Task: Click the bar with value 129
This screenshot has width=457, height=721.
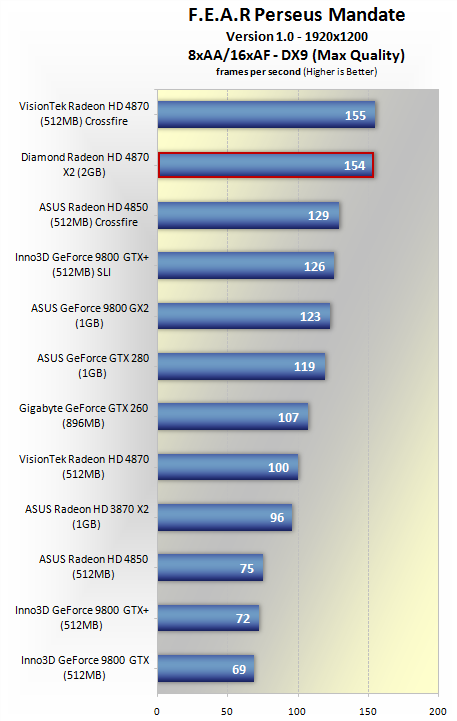Action: (x=248, y=215)
